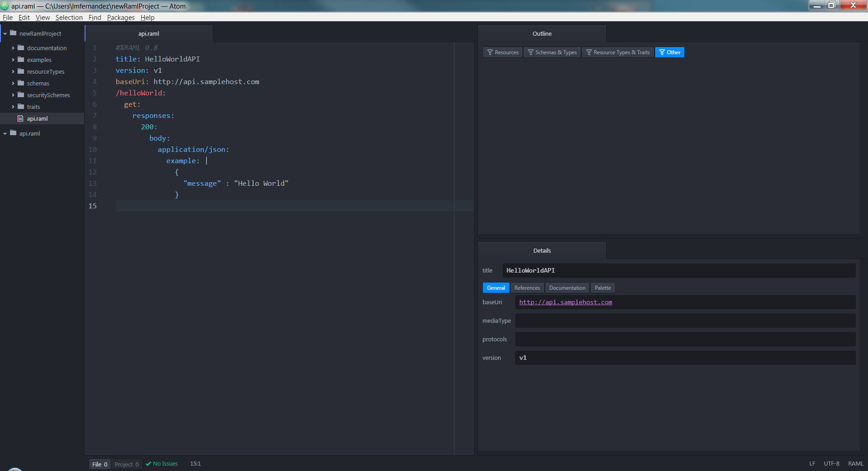Screen dimensions: 868x471
Task: Select the Outline panel tab
Action: (x=542, y=33)
